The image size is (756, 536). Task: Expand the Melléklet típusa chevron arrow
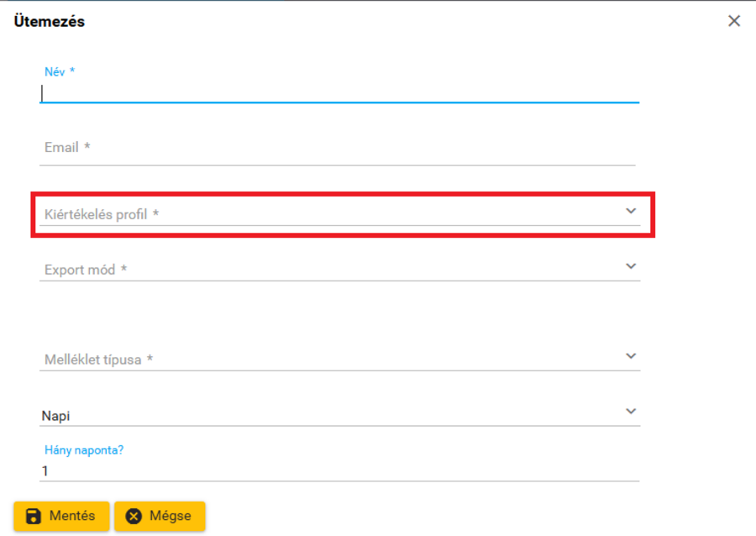click(631, 356)
